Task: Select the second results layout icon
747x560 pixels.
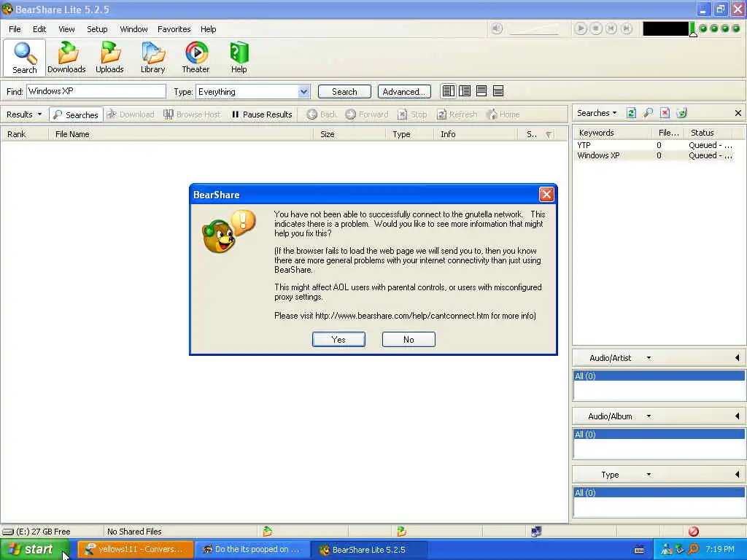Action: pyautogui.click(x=465, y=91)
